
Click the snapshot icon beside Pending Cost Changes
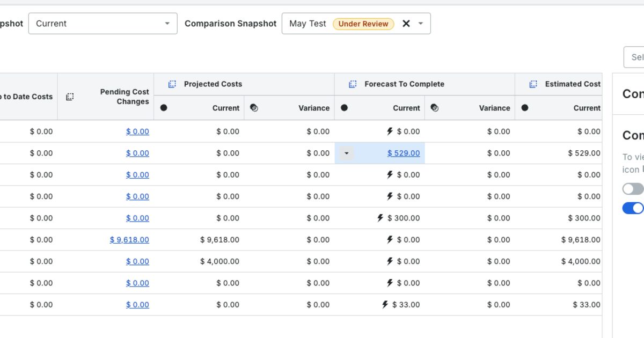coord(70,97)
